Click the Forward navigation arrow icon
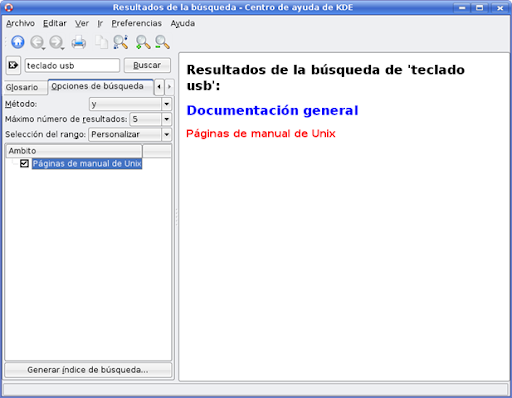512x398 pixels. 56,42
